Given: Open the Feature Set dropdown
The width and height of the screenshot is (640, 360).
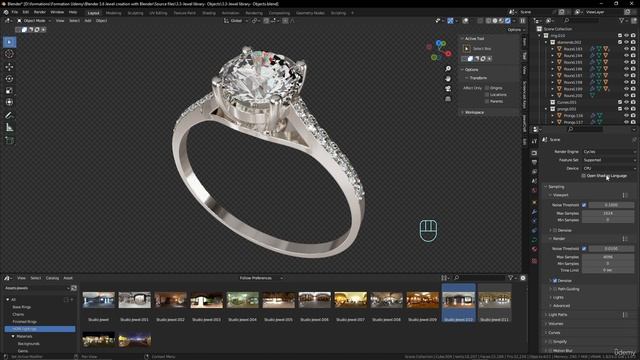Looking at the screenshot, I should 609,160.
